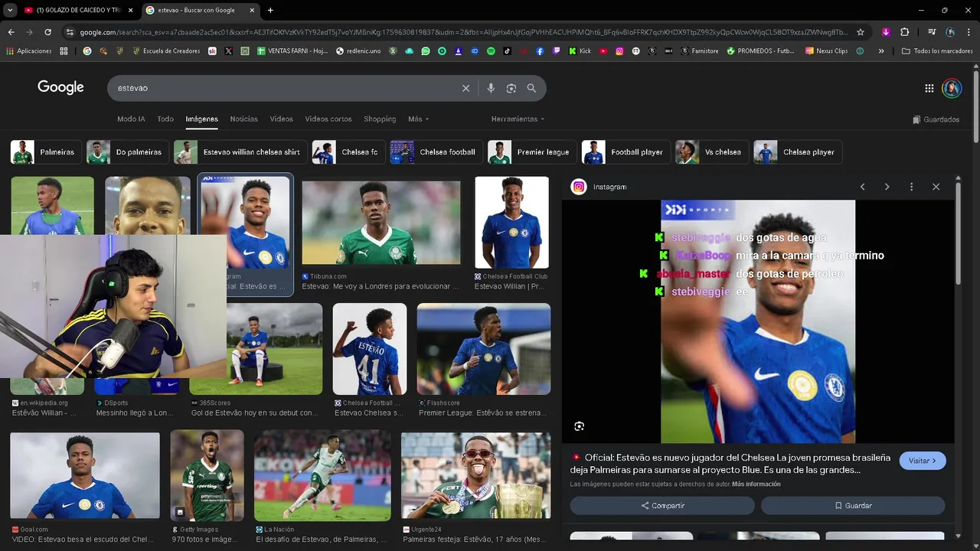This screenshot has width=980, height=551.
Task: Open a new browser tab
Action: pos(270,10)
